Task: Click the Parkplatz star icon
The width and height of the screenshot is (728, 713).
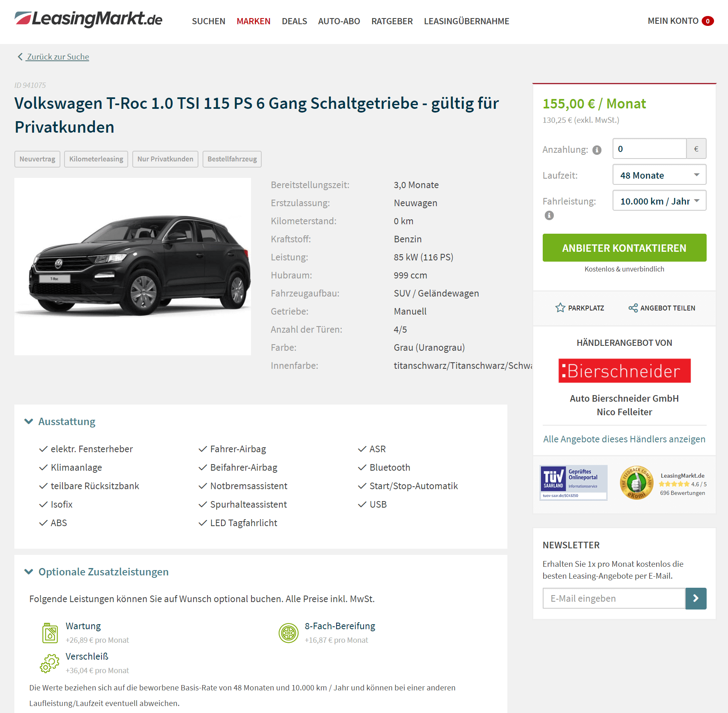Action: click(x=560, y=308)
